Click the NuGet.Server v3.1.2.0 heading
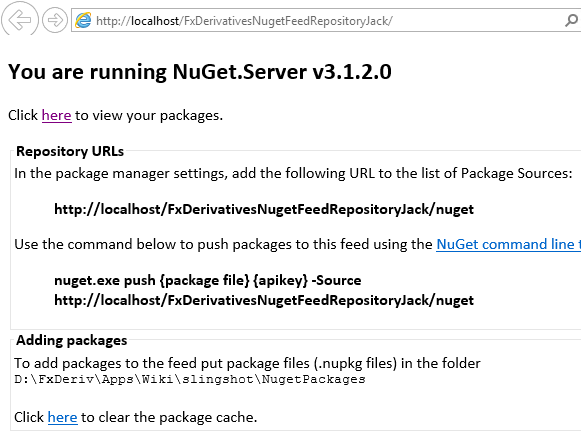This screenshot has height=435, width=581. [x=200, y=72]
